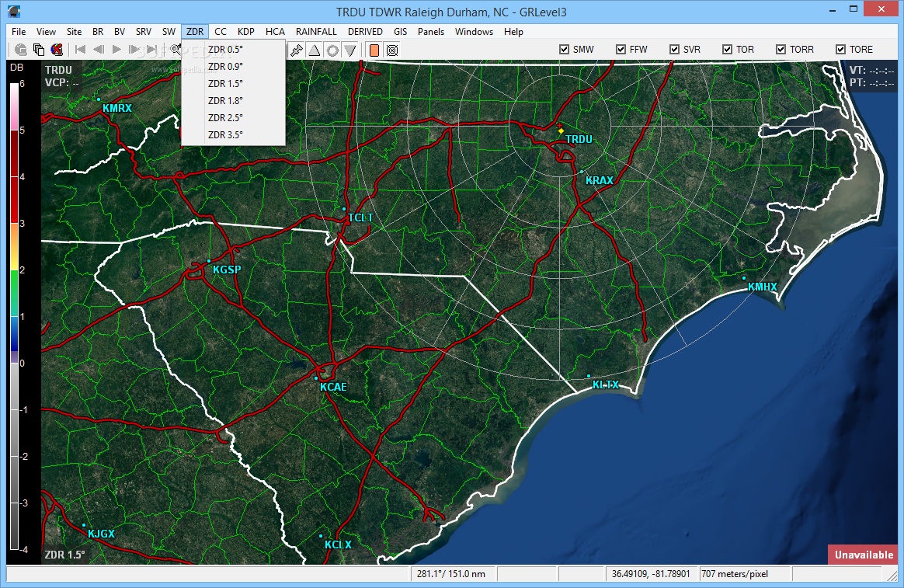Select ZDR 2.5° tilt
904x588 pixels.
coord(234,117)
